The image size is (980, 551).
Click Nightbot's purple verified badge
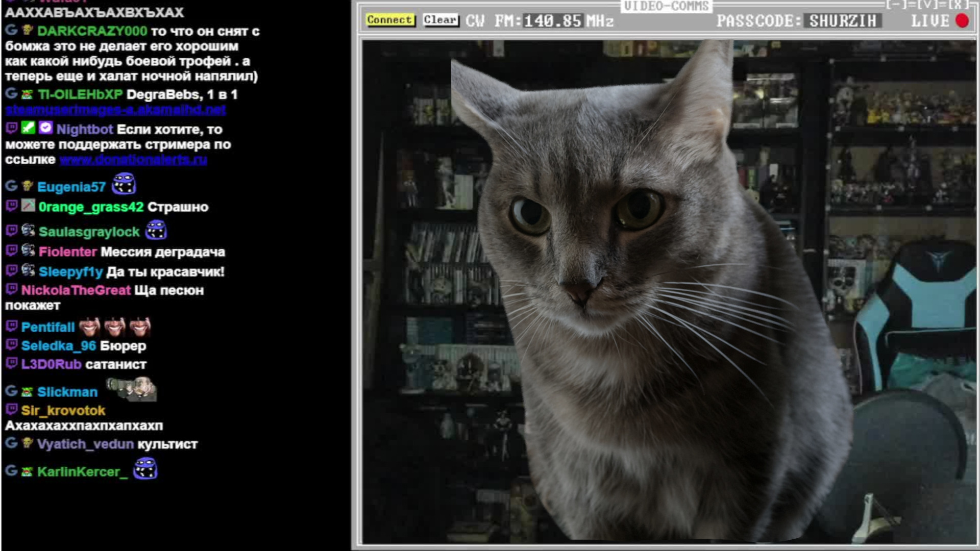[x=45, y=128]
